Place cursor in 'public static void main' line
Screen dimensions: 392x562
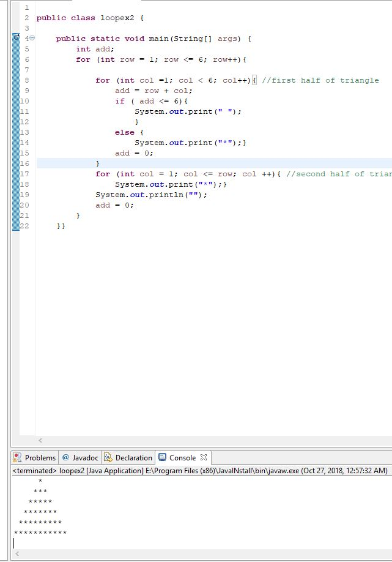coord(153,39)
